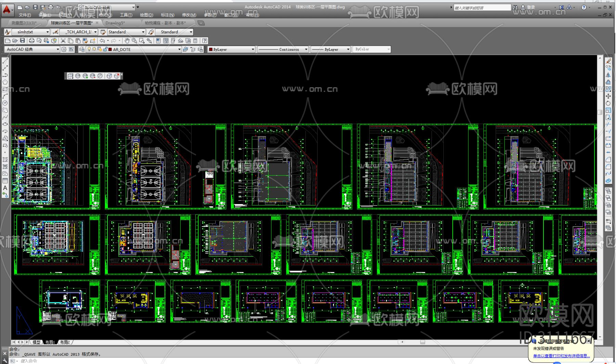Pick the Polygon drawing tool

click(5, 82)
